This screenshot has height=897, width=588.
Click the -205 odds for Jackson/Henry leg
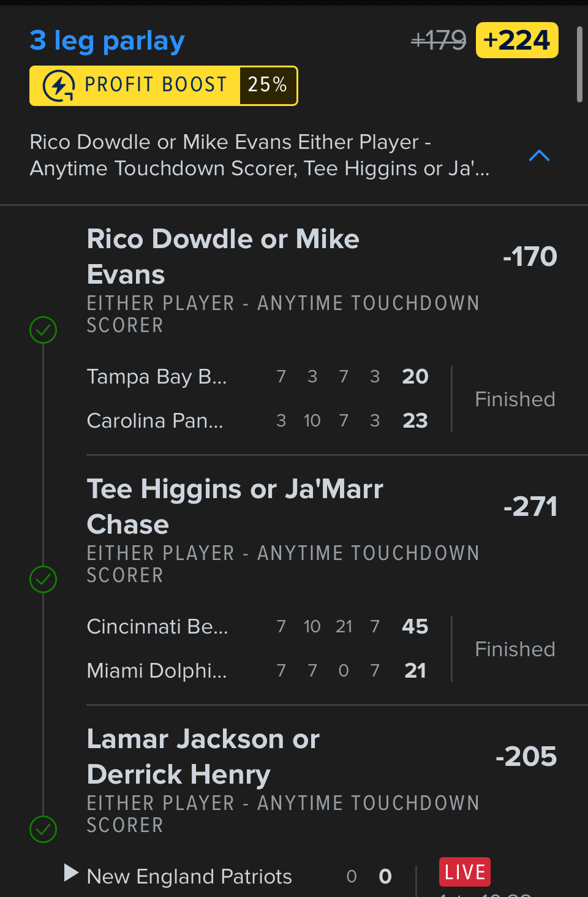[x=526, y=757]
